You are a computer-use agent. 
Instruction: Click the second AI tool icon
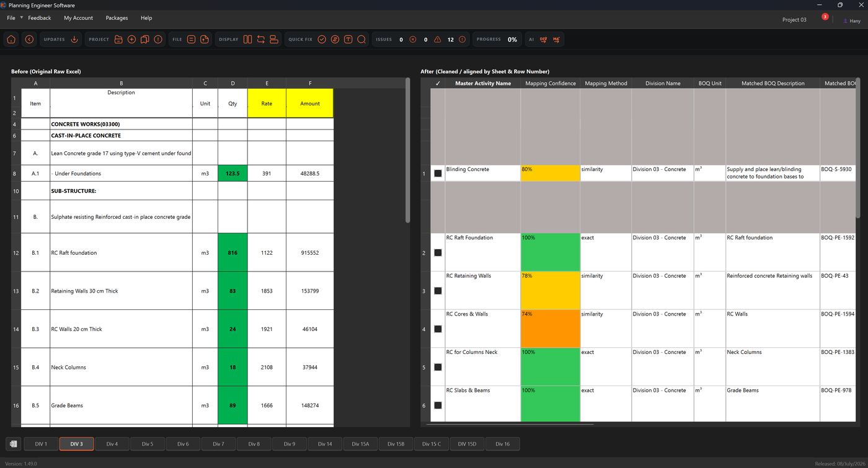(x=556, y=39)
